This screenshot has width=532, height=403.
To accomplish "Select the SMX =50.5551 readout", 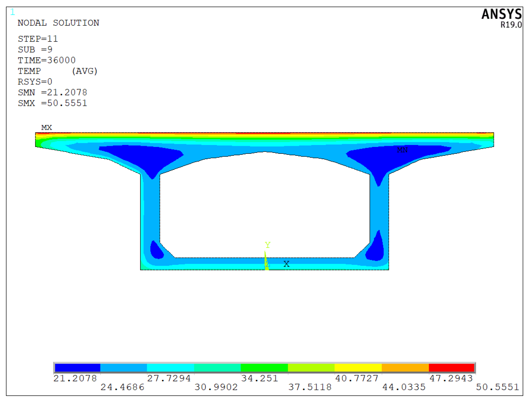I will click(x=52, y=103).
